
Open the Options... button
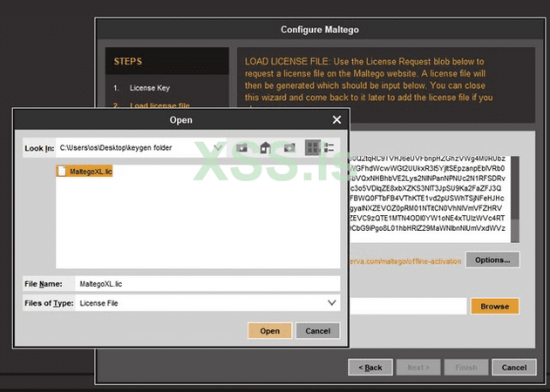pyautogui.click(x=492, y=260)
